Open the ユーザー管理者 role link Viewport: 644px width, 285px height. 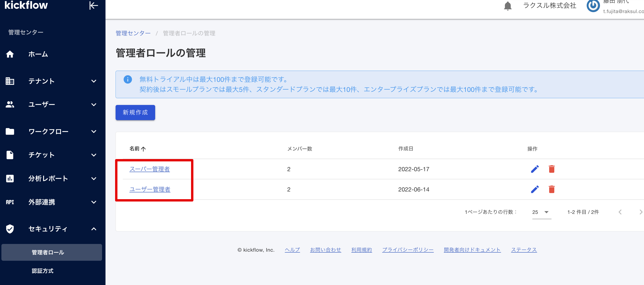[x=150, y=189]
